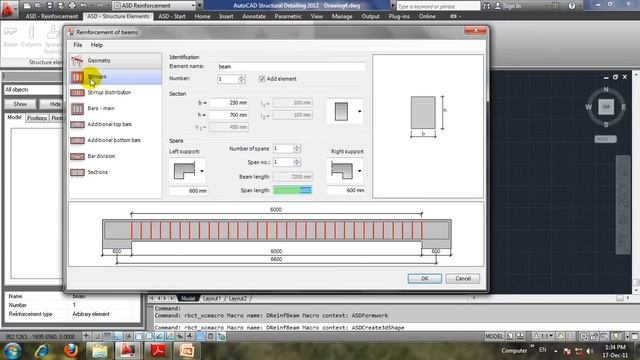Click the Windows Start button
640x360 pixels.
(x=12, y=351)
